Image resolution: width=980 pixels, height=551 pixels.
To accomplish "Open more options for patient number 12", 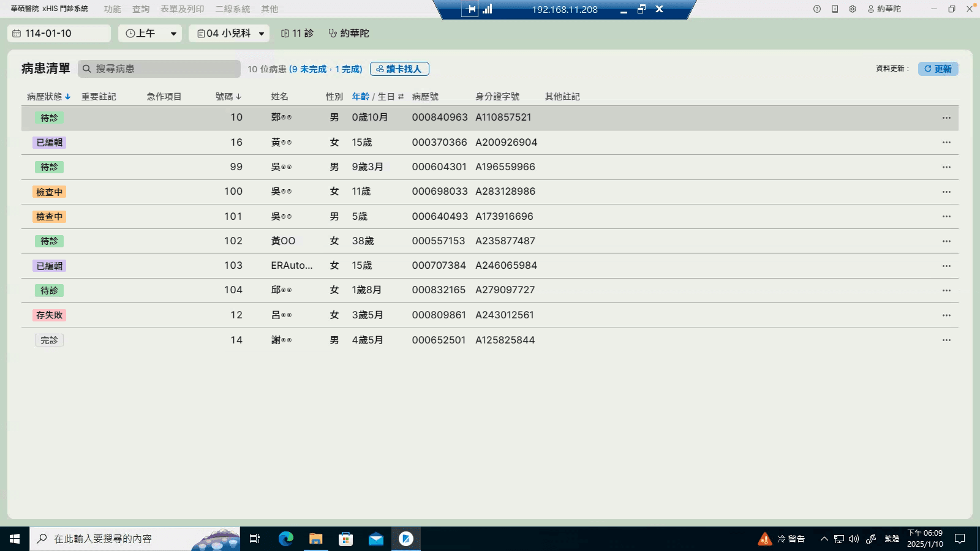I will click(x=946, y=315).
